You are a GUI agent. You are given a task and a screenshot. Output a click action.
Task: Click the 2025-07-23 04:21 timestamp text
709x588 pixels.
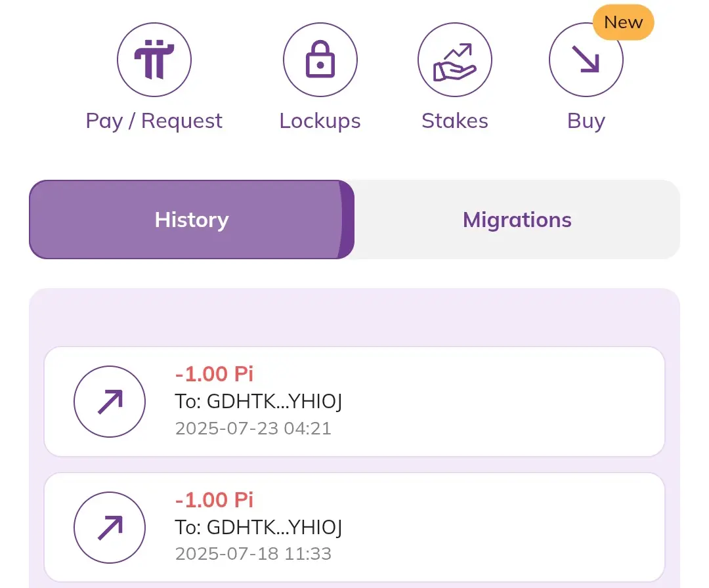(x=253, y=429)
